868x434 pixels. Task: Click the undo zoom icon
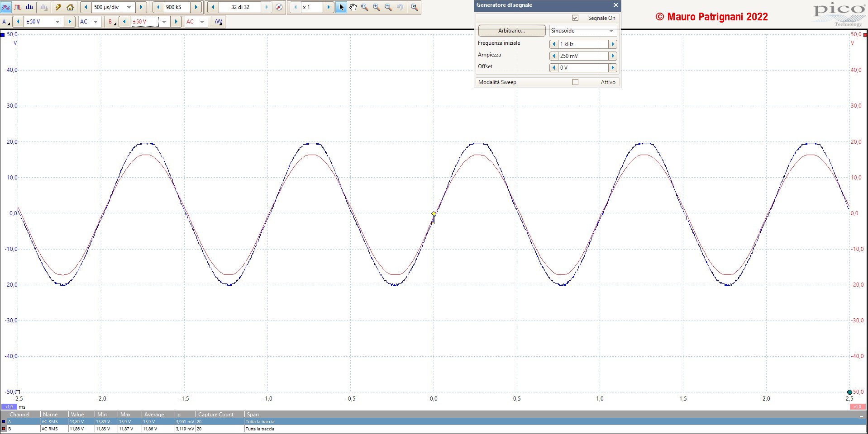400,7
